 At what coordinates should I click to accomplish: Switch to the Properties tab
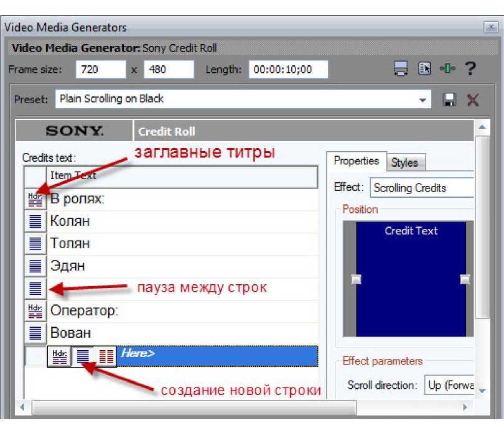[356, 160]
